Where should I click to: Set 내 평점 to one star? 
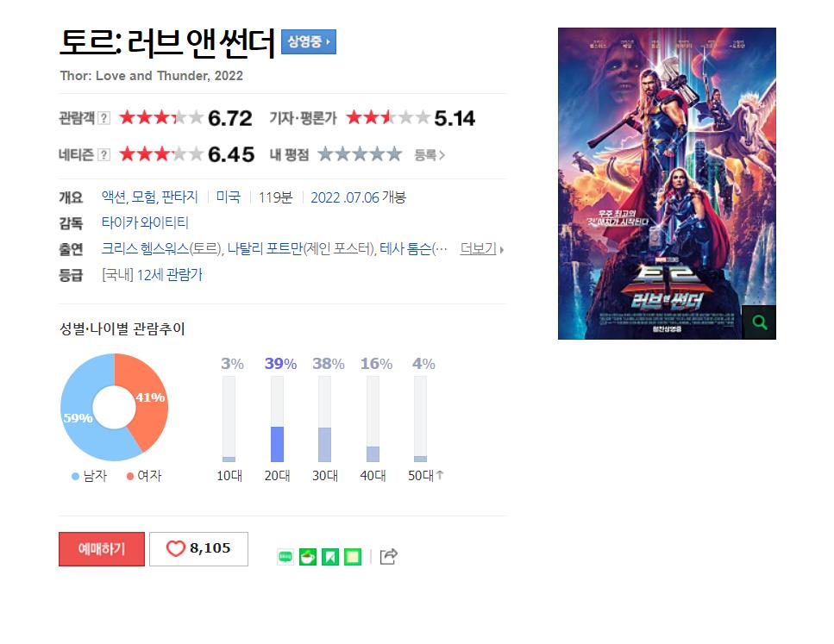[x=325, y=155]
